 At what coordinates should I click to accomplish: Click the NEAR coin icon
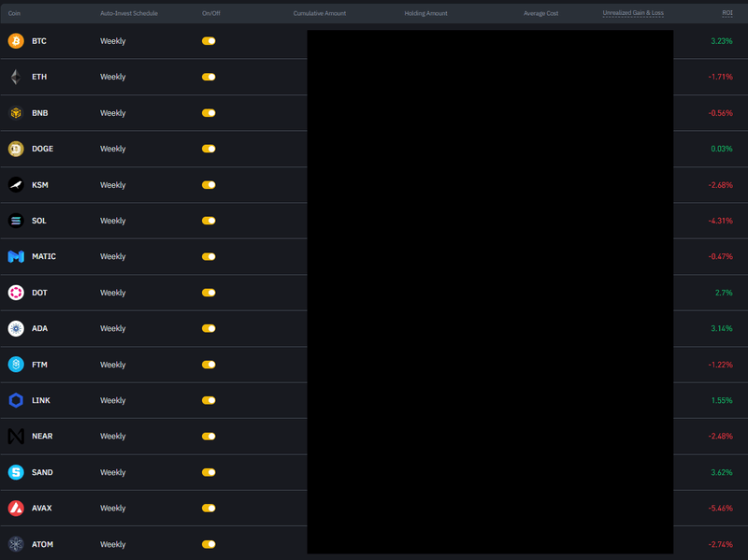point(16,436)
